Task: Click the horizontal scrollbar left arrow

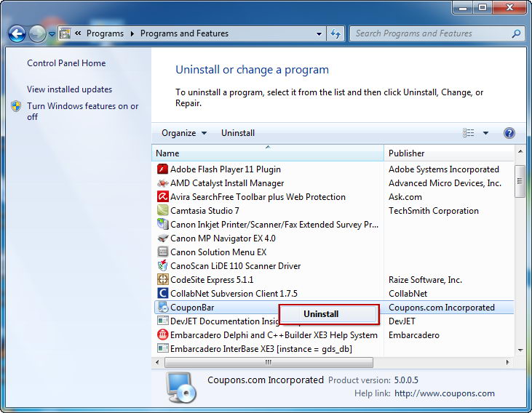Action: (157, 362)
